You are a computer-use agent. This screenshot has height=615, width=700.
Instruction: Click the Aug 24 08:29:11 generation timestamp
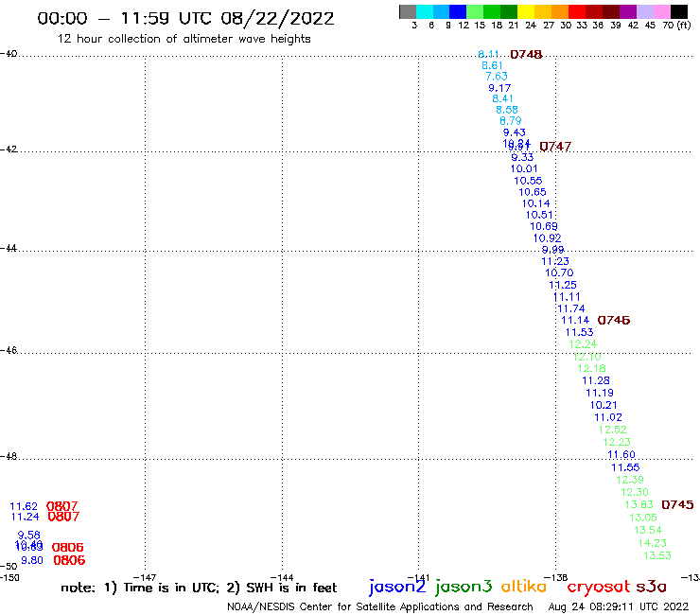coord(619,607)
